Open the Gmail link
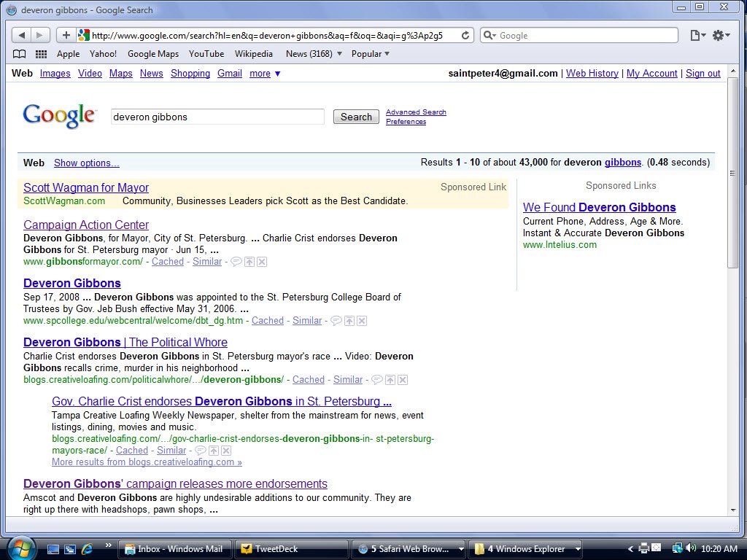The height and width of the screenshot is (560, 747). point(230,74)
